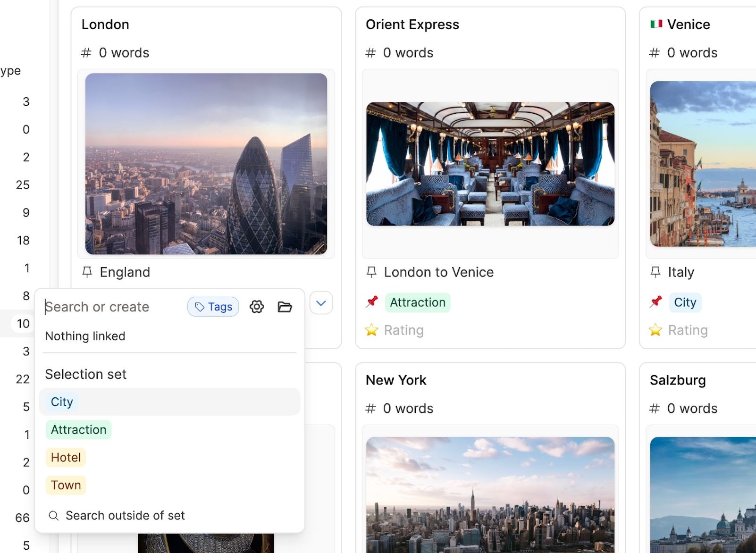The image size is (756, 553).
Task: Toggle the City tag on the Venice card
Action: click(x=684, y=302)
